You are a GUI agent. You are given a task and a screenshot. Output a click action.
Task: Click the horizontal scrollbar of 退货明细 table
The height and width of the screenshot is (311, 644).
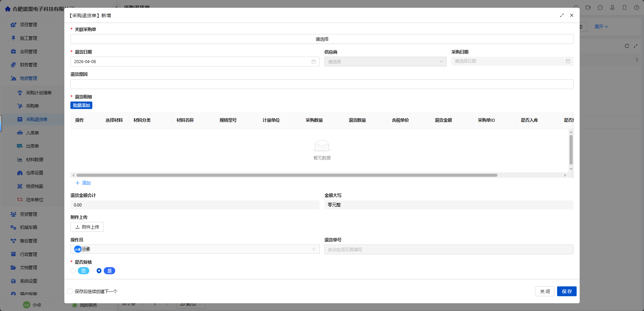click(x=286, y=175)
